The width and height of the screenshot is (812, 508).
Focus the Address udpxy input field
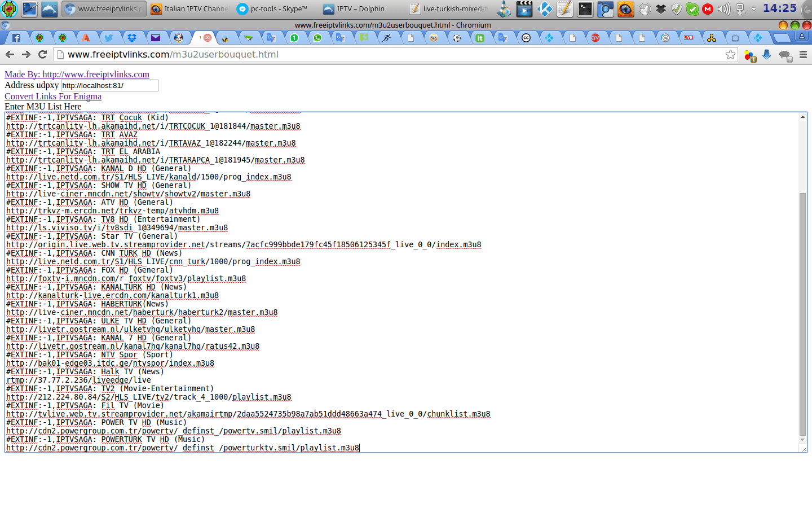tap(109, 85)
